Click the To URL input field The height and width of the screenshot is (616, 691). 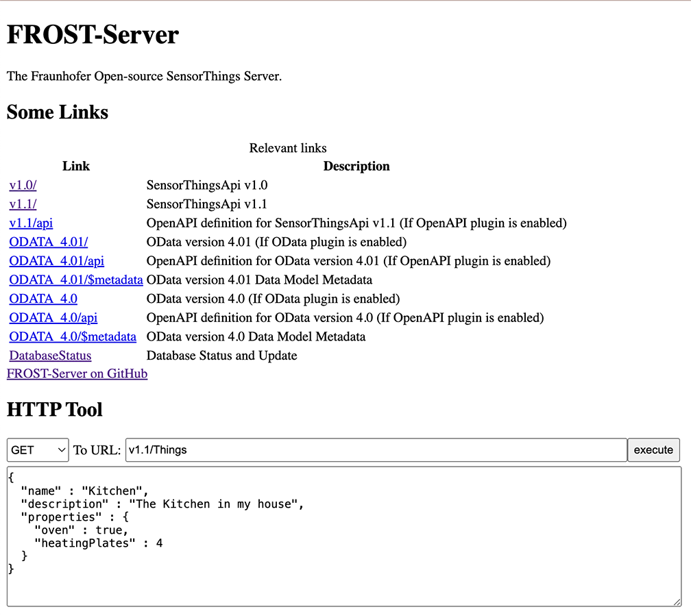coord(376,450)
